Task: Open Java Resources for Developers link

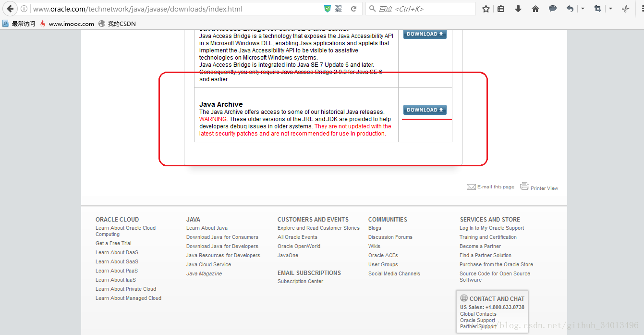Action: click(x=223, y=256)
